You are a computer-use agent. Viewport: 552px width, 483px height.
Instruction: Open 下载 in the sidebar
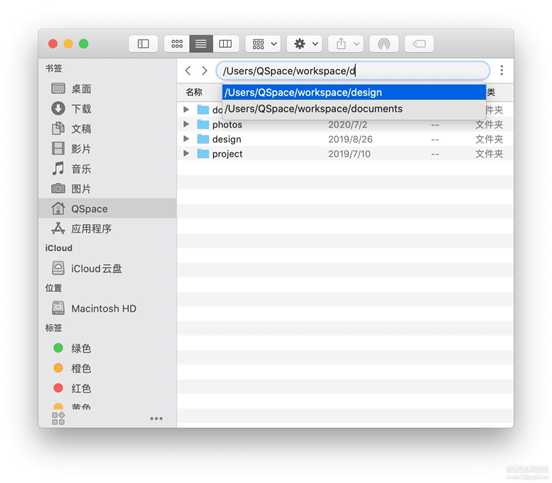(107, 108)
